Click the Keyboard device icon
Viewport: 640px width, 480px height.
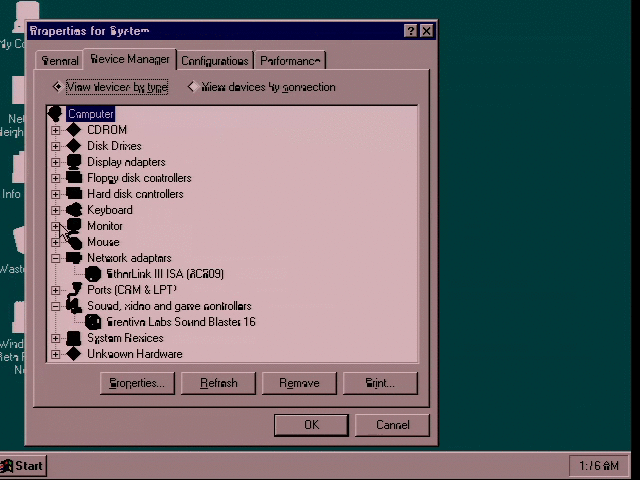(x=74, y=210)
